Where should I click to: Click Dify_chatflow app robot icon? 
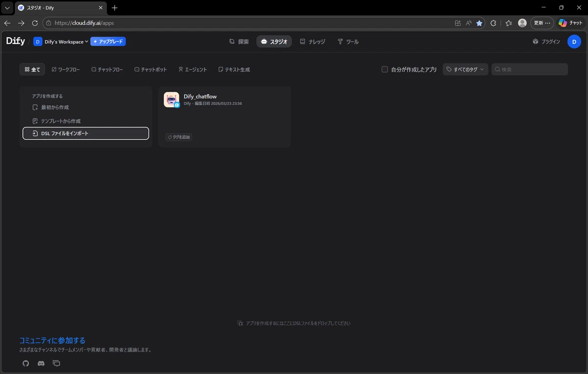(x=171, y=100)
